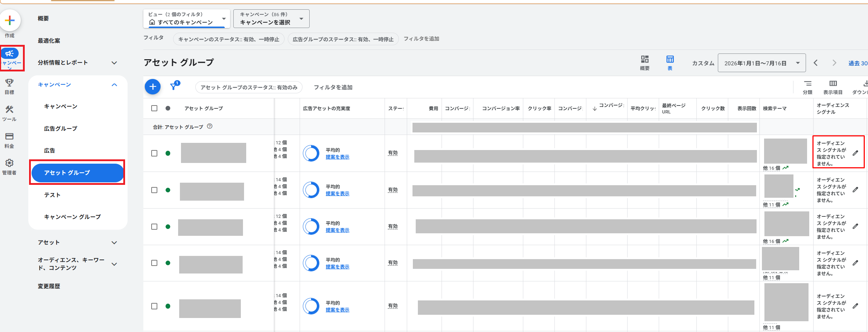Go to next date range arrow

pyautogui.click(x=834, y=63)
